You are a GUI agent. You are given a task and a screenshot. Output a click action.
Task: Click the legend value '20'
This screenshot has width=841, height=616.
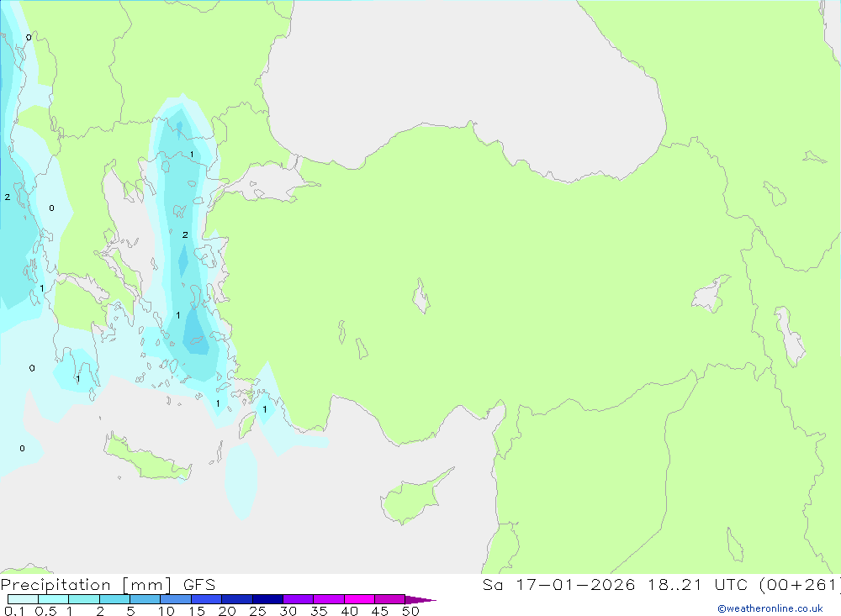click(227, 611)
